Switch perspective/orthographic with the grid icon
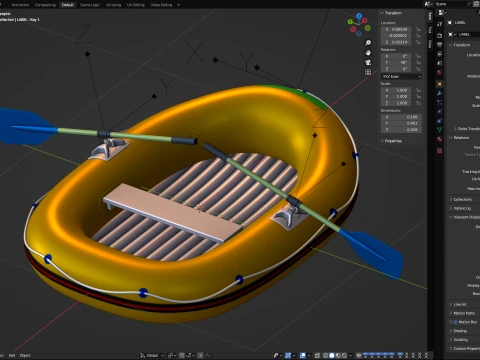The image size is (480, 360). pos(368,72)
